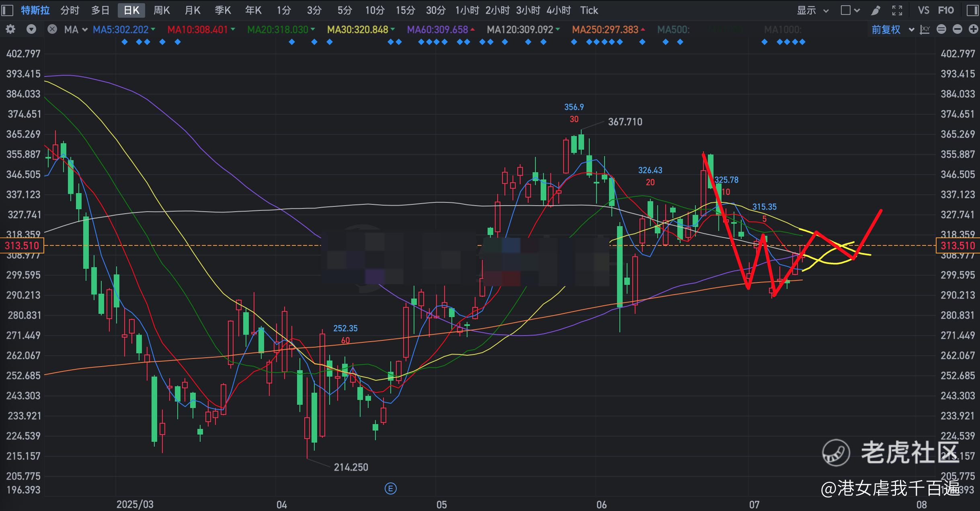
Task: Switch to 季K quarterly chart
Action: tap(223, 10)
